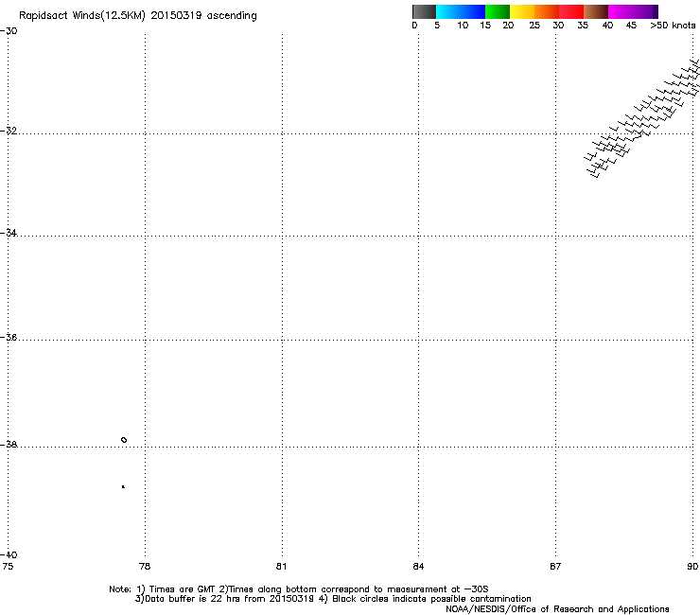Click the 'Rapidscat Winds(12.5KM) 20150319 ascending' title
The image size is (700, 615).
click(138, 16)
